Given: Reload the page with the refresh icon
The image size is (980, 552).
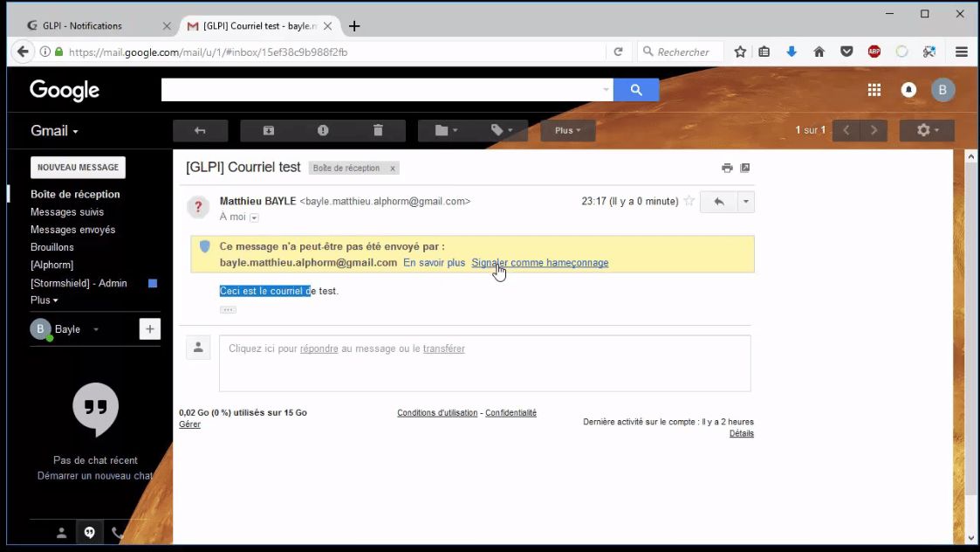Looking at the screenshot, I should click(618, 52).
